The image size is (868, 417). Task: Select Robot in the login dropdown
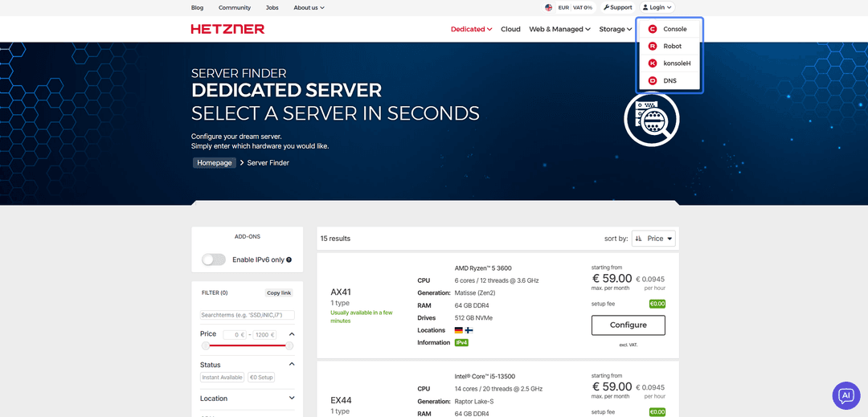pos(669,46)
